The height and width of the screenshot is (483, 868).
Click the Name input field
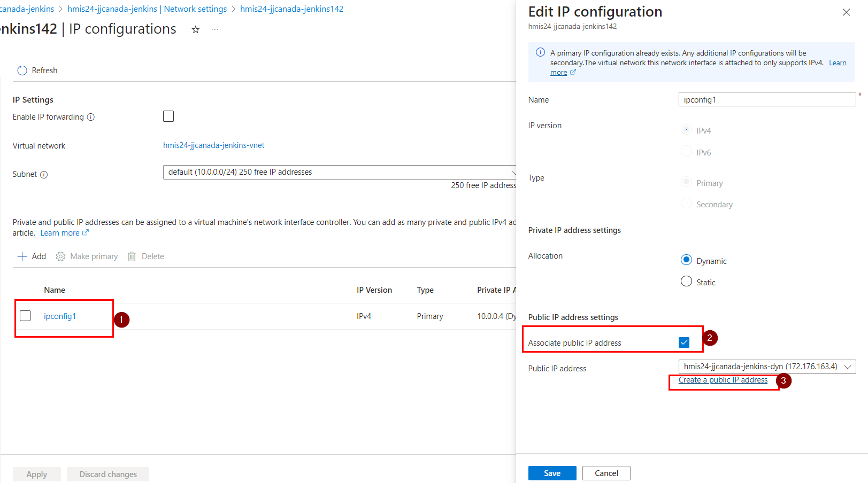click(x=767, y=99)
